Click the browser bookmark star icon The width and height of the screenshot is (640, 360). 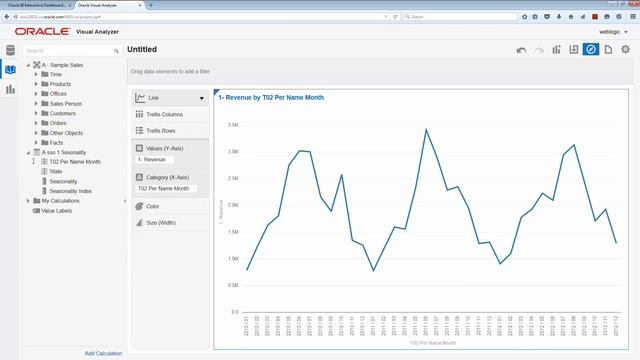pyautogui.click(x=524, y=17)
